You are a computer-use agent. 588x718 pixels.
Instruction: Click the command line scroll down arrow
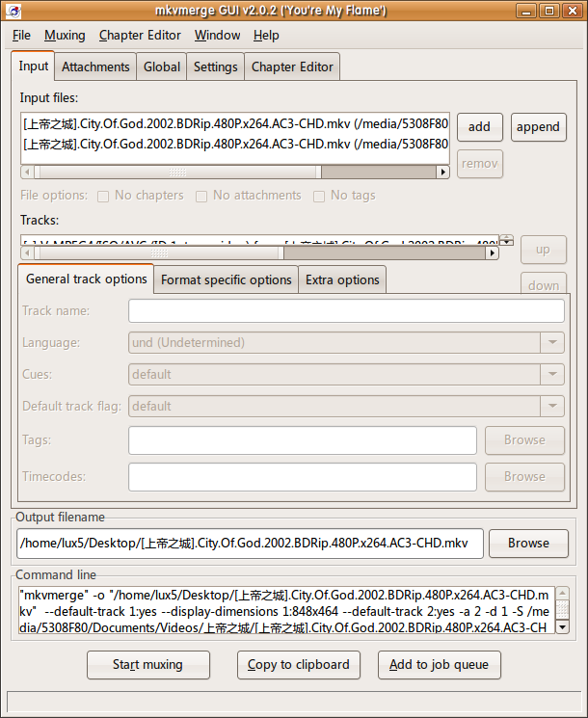coord(562,626)
